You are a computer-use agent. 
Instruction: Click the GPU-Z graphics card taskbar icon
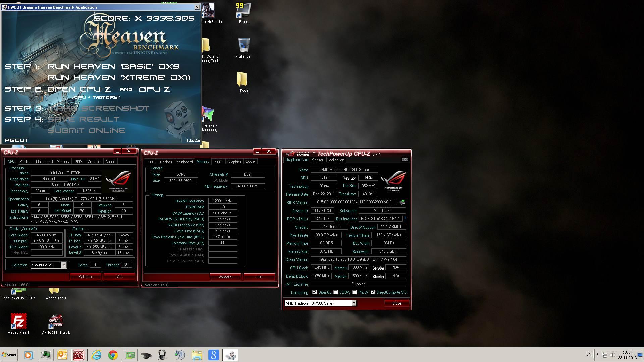130,355
